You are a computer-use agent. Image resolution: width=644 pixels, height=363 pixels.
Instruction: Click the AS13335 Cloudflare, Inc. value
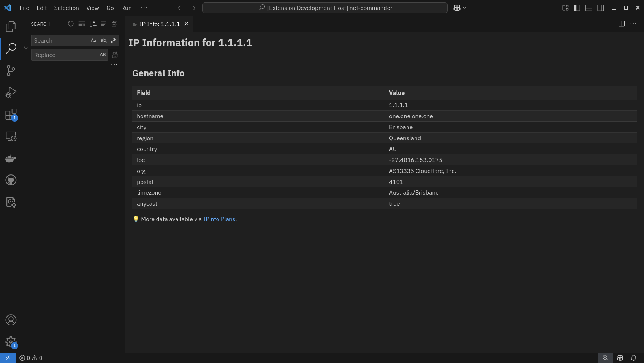[x=422, y=171]
